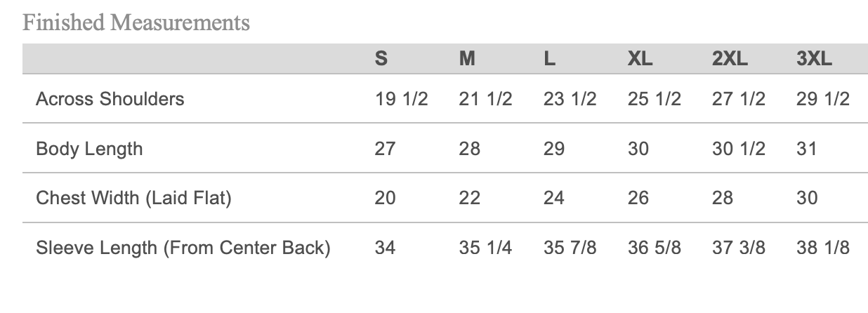The height and width of the screenshot is (313, 868).
Task: Select the 35 1/4 sleeve length cell
Action: [485, 248]
